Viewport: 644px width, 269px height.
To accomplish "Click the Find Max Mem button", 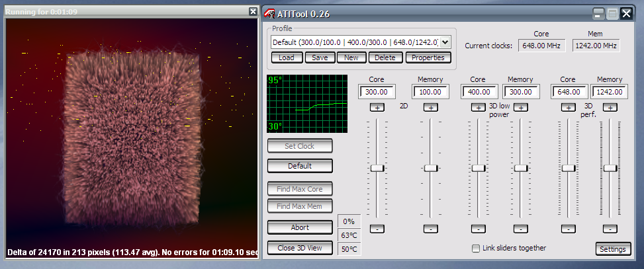I will coord(299,206).
